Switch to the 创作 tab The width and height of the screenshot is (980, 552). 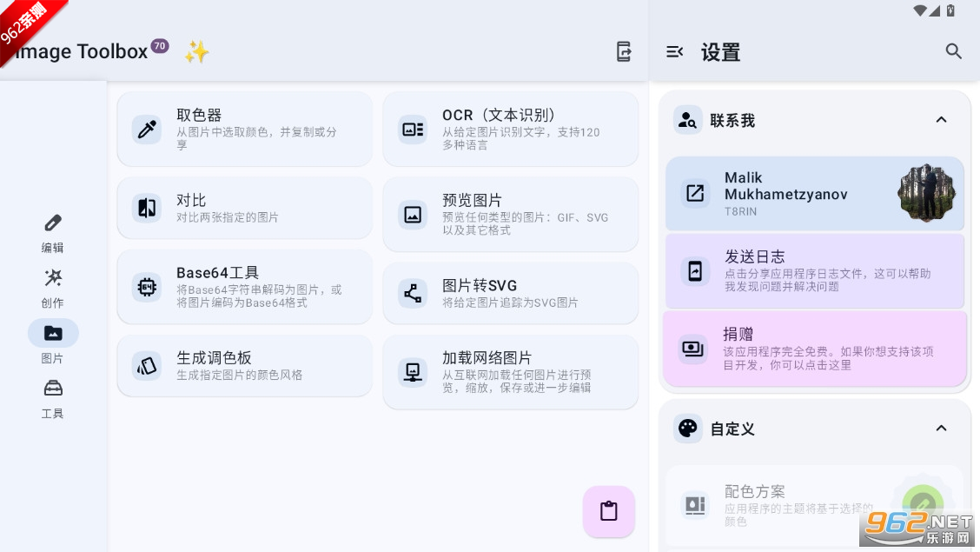(53, 288)
